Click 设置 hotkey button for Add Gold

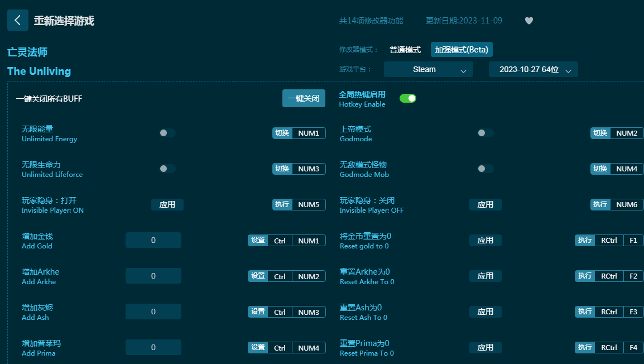258,240
